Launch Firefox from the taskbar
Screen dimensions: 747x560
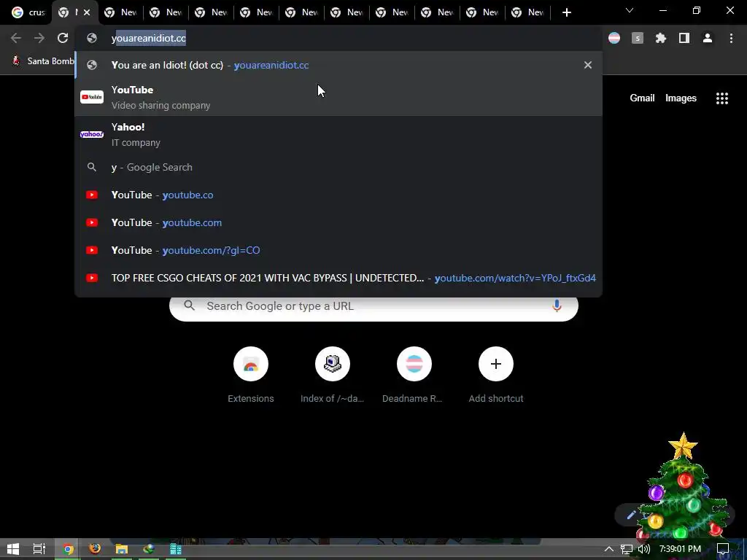[95, 549]
